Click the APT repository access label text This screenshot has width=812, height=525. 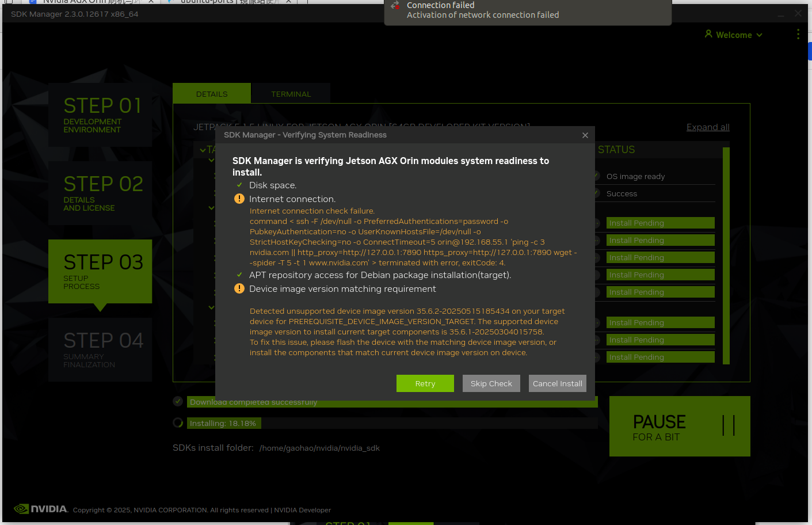tap(380, 275)
